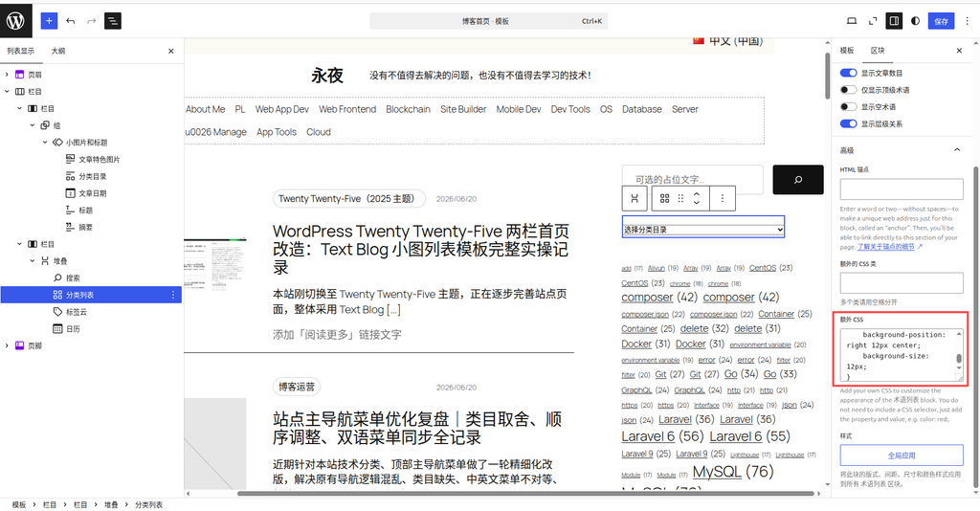Select the 分类目录 block in list

click(92, 177)
